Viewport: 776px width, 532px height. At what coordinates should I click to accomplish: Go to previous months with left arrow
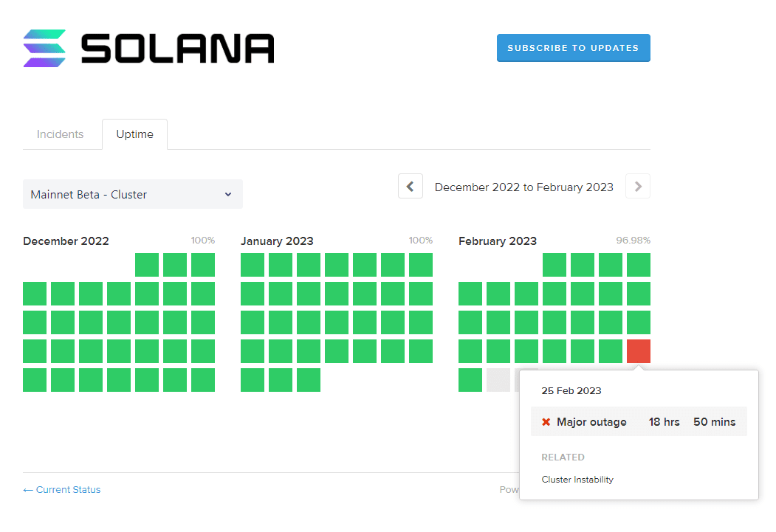411,187
